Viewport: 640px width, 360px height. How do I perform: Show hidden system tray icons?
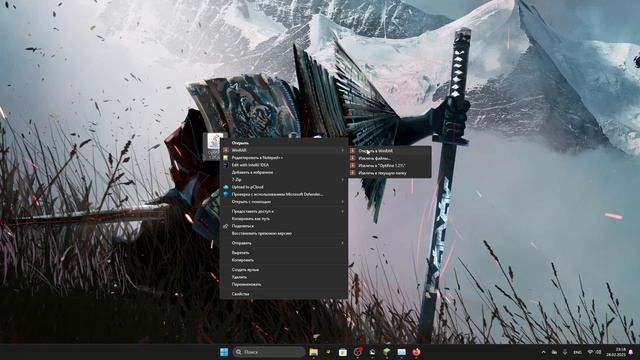(543, 352)
